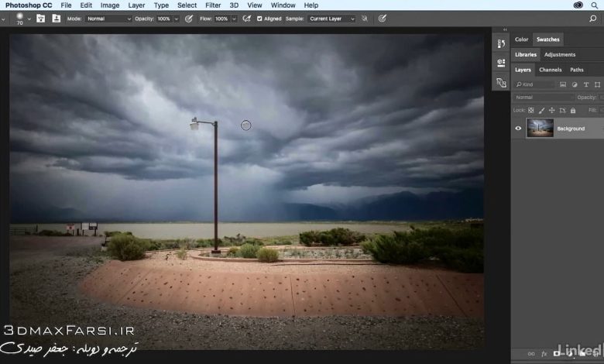Enable pressure for opacity icon

[189, 19]
